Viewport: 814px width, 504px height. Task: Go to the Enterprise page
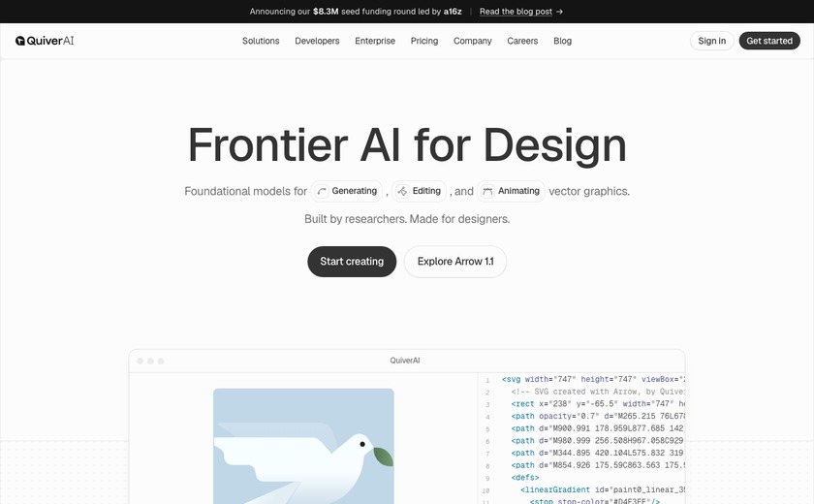click(x=375, y=41)
